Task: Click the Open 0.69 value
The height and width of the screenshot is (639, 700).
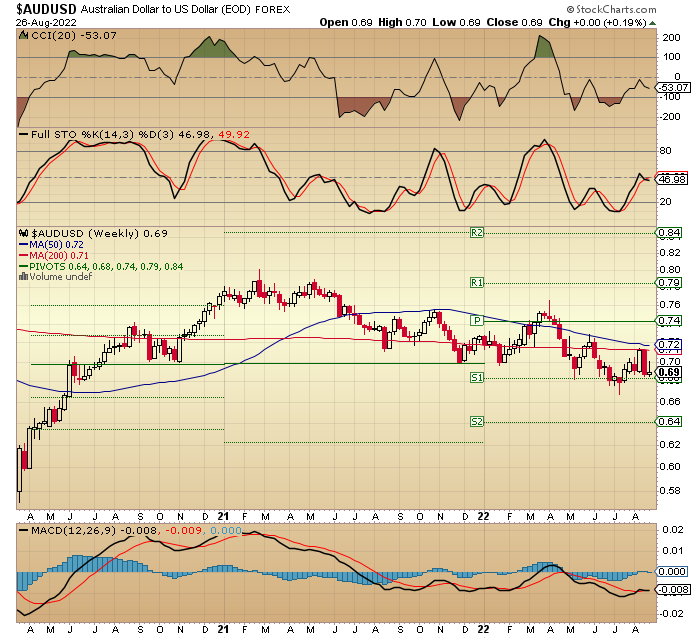Action: point(346,22)
